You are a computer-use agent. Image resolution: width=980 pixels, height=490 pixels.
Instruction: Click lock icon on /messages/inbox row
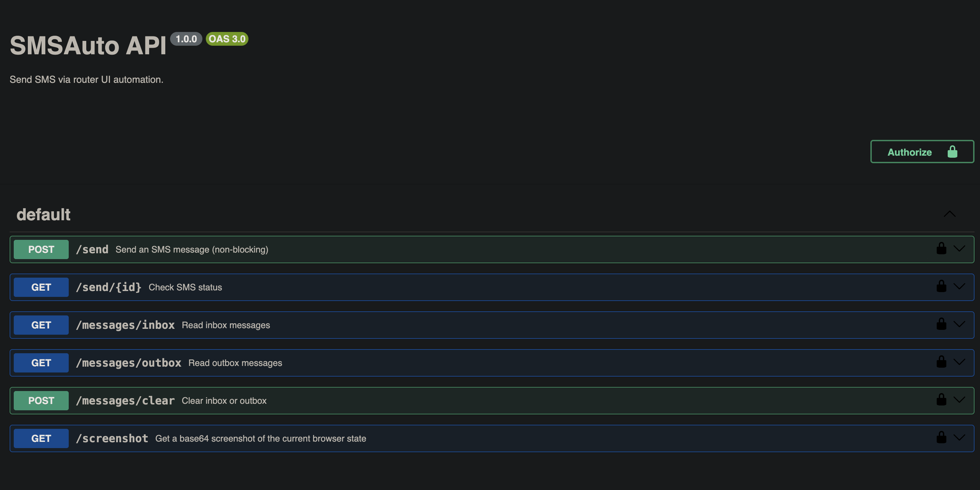[x=941, y=324]
